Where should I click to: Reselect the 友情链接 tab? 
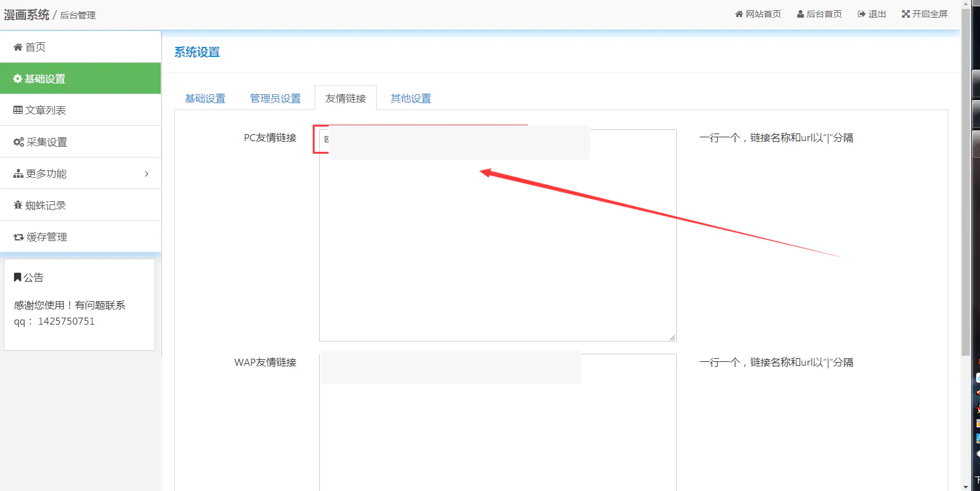(x=346, y=98)
